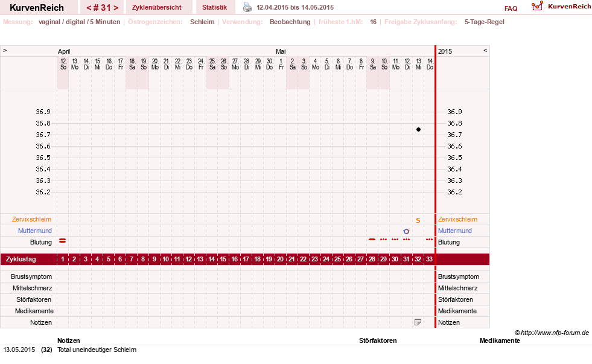Click the left Zervixschleim row label
This screenshot has height=364, width=592.
(x=31, y=219)
